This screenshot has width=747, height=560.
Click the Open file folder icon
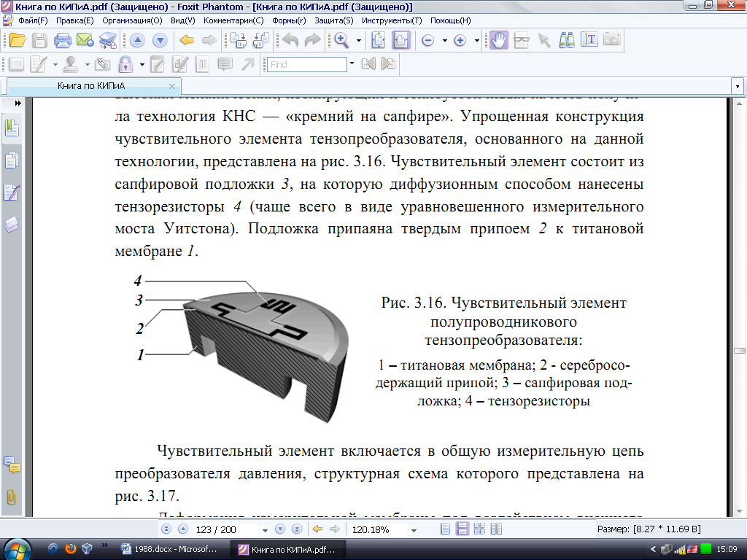[18, 41]
